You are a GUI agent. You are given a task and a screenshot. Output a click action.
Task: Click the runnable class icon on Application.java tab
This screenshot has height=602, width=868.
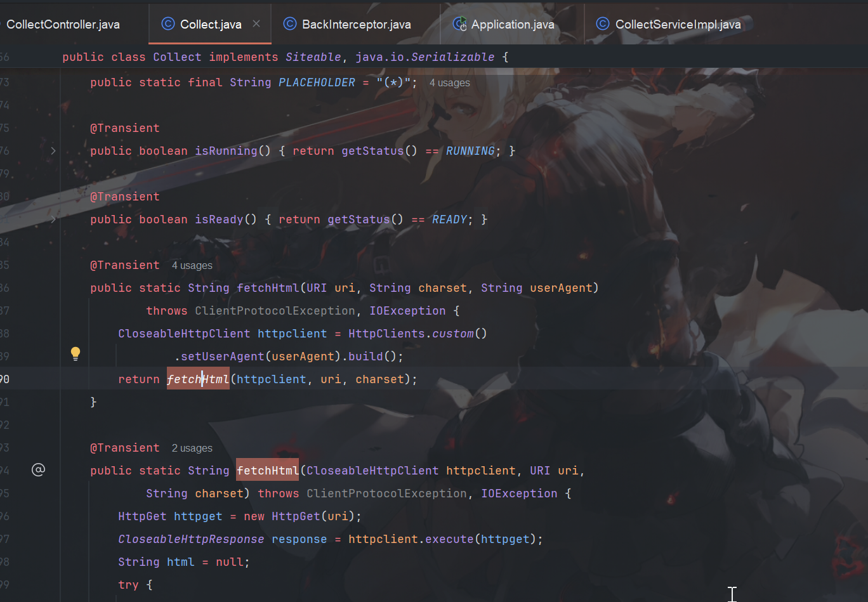click(459, 24)
